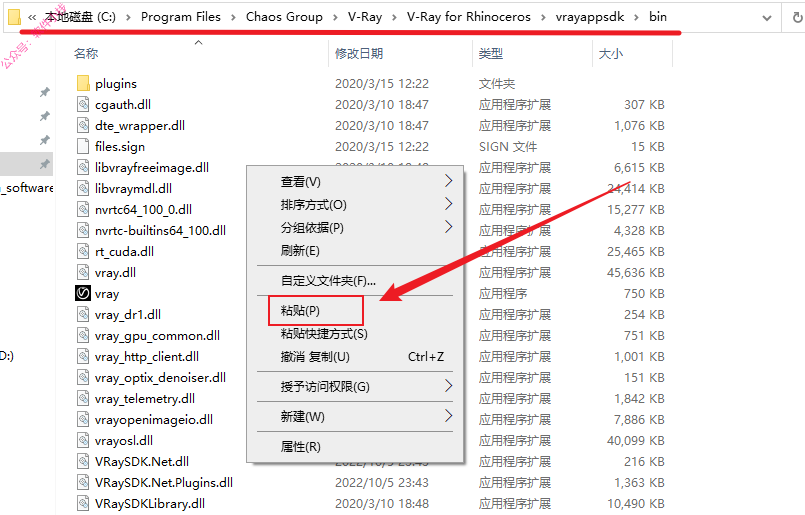
Task: Click the date 2022/10/5 23:43 of VRaySDK.Net.Plugins.dll
Action: pyautogui.click(x=382, y=483)
